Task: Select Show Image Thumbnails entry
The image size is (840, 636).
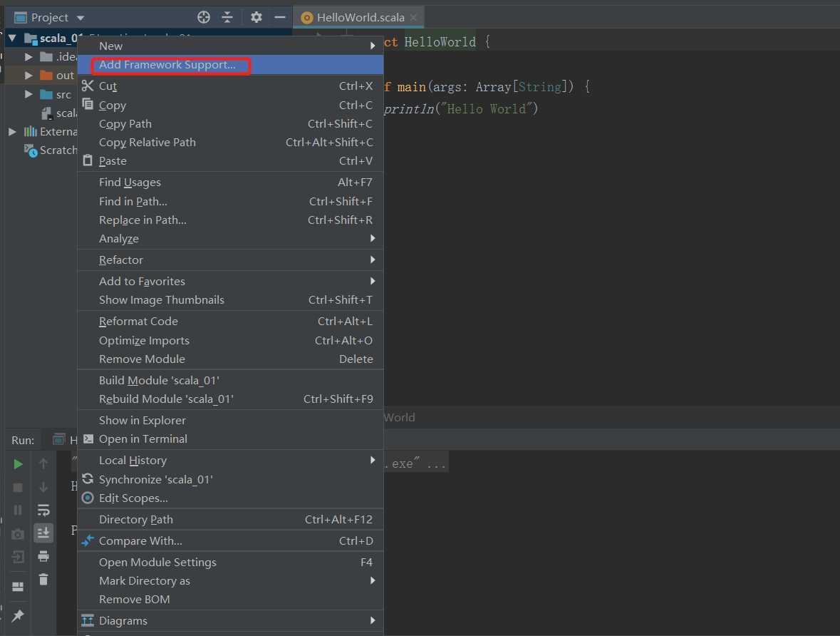Action: pyautogui.click(x=230, y=299)
